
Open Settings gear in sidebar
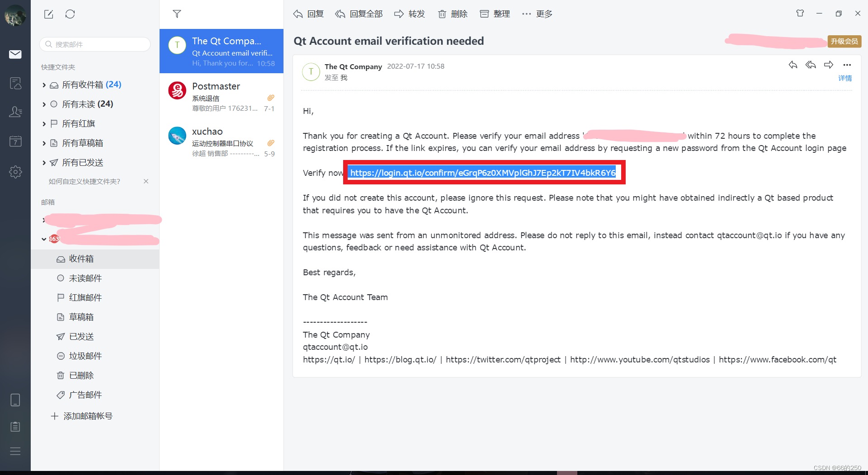point(15,172)
